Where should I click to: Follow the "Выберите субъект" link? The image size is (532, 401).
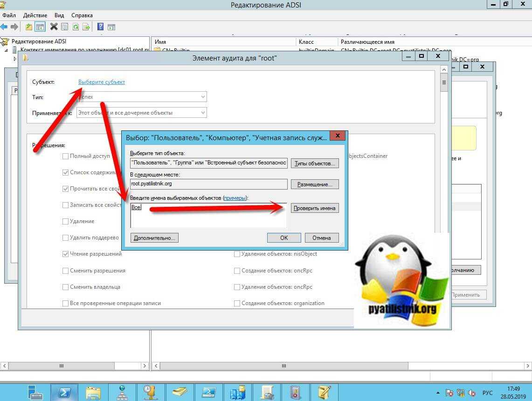102,82
